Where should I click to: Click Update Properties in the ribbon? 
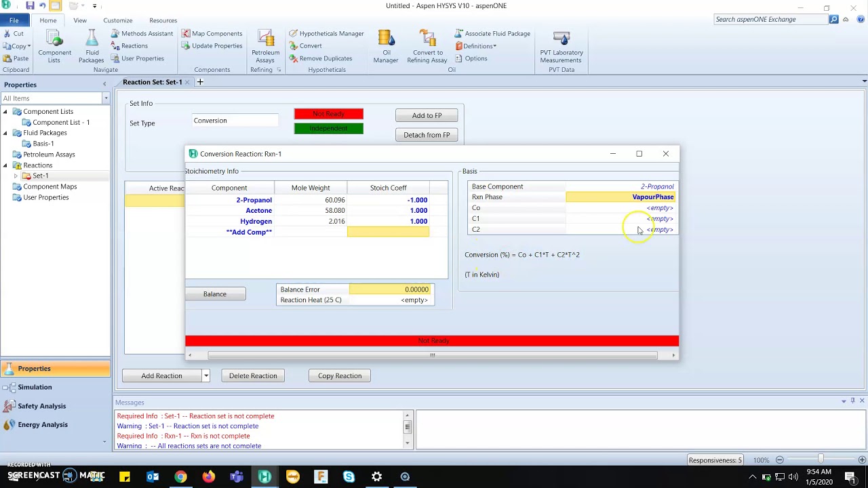[x=212, y=45]
